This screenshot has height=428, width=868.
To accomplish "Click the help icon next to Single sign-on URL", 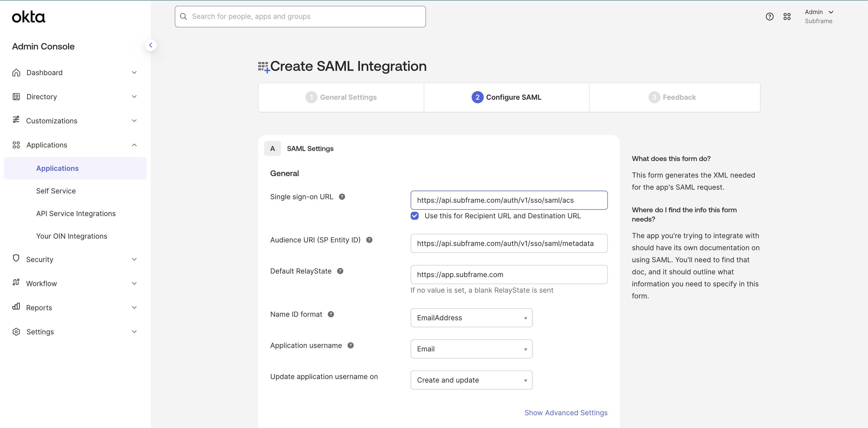I will coord(342,197).
